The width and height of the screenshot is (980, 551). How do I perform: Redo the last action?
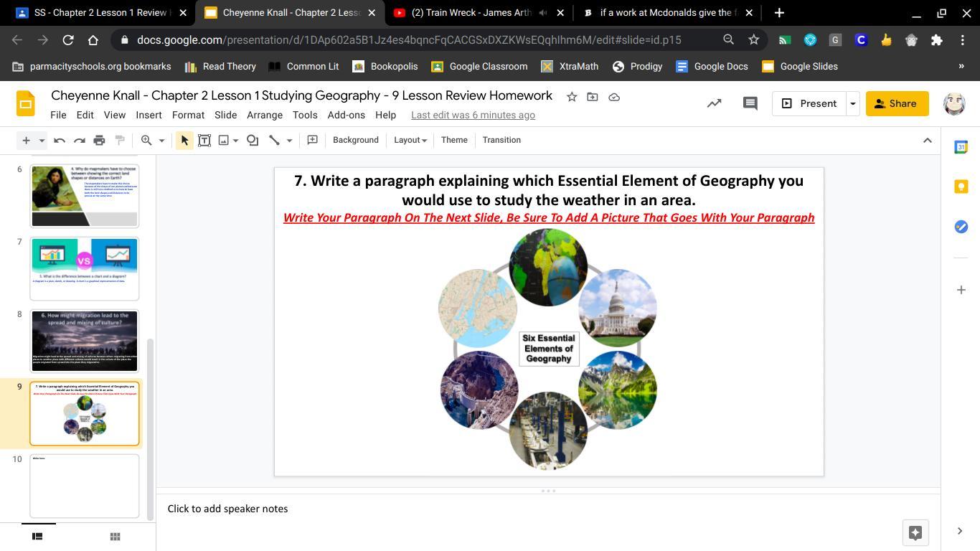pyautogui.click(x=80, y=140)
